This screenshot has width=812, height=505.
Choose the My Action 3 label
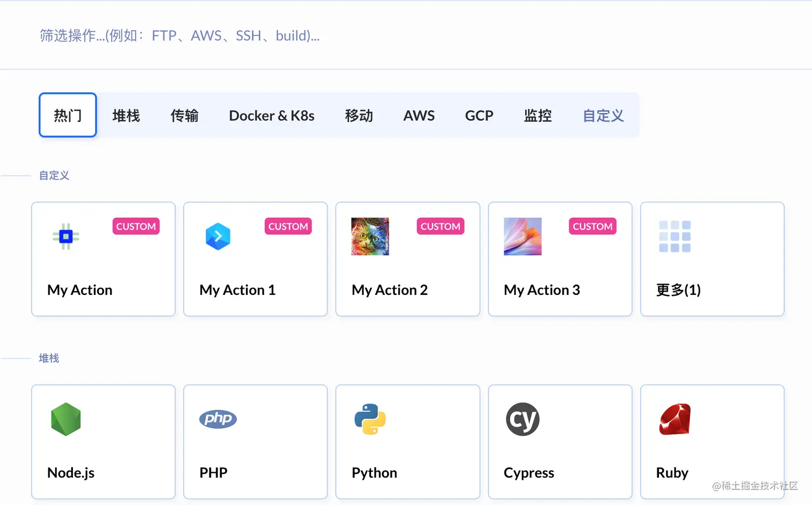pyautogui.click(x=542, y=290)
